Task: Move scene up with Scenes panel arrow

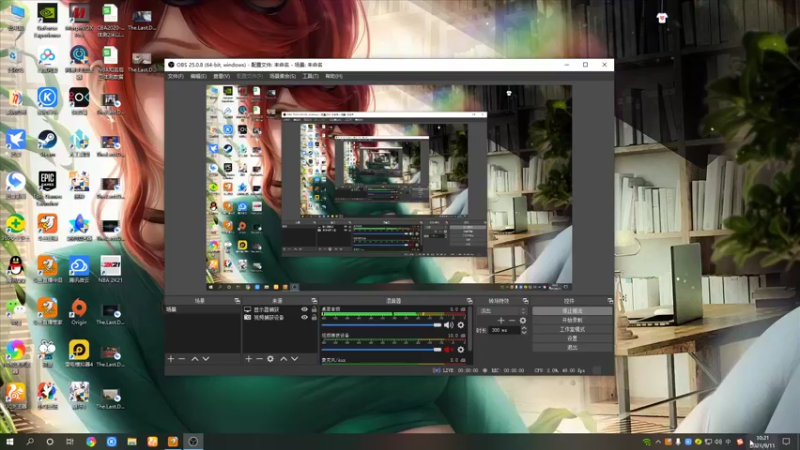Action: tap(195, 359)
